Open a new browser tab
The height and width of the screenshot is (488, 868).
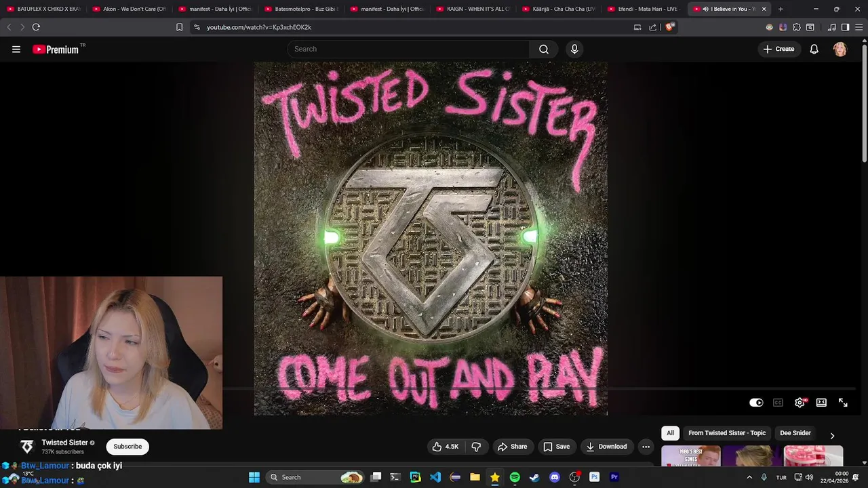point(781,9)
